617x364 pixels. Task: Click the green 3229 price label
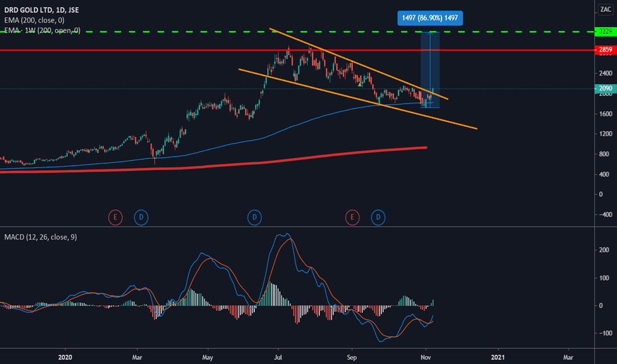point(606,31)
